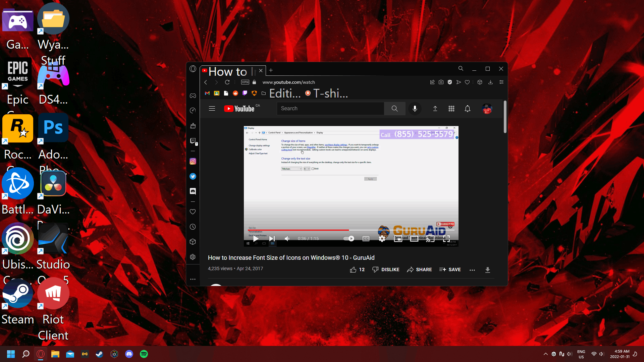Image resolution: width=644 pixels, height=362 pixels.
Task: Click the voice search microphone icon
Action: (415, 109)
